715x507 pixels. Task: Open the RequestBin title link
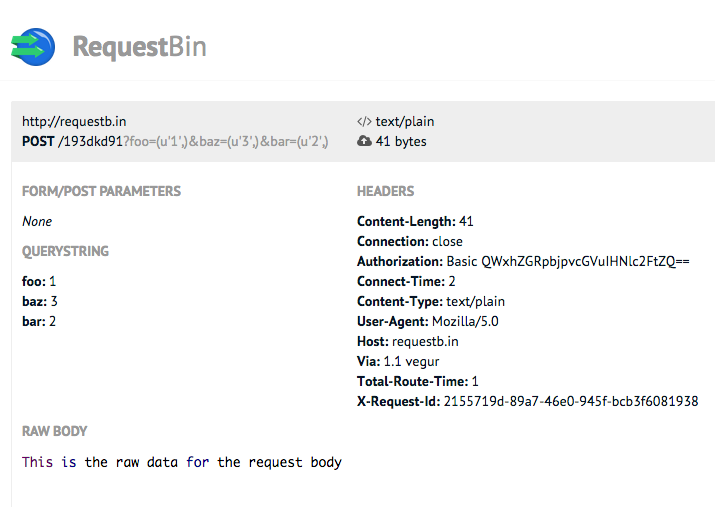(140, 47)
